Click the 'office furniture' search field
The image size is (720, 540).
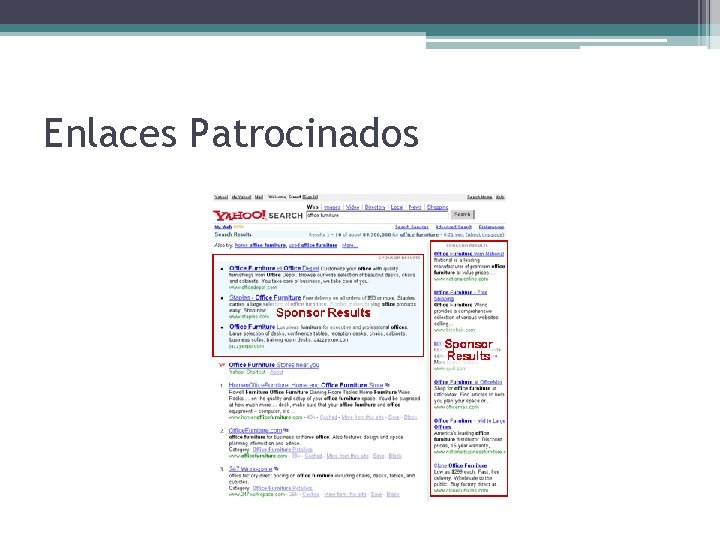(x=377, y=215)
